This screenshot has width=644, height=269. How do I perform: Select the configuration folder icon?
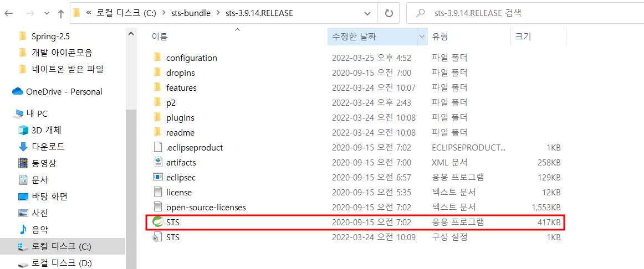point(157,58)
